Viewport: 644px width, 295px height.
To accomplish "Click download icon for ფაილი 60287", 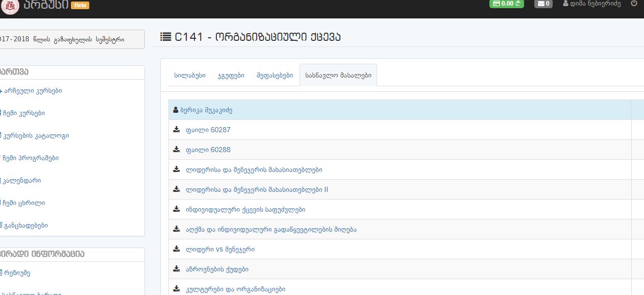I will point(177,130).
